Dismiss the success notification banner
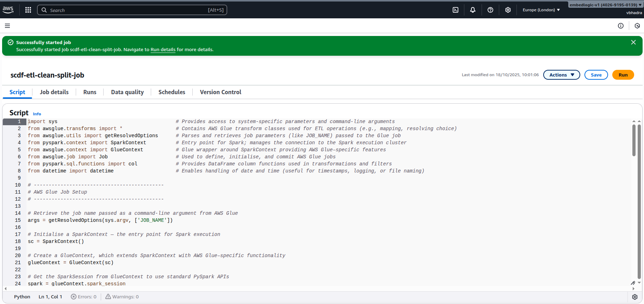Screen dimensions: 644x304 coord(633,42)
